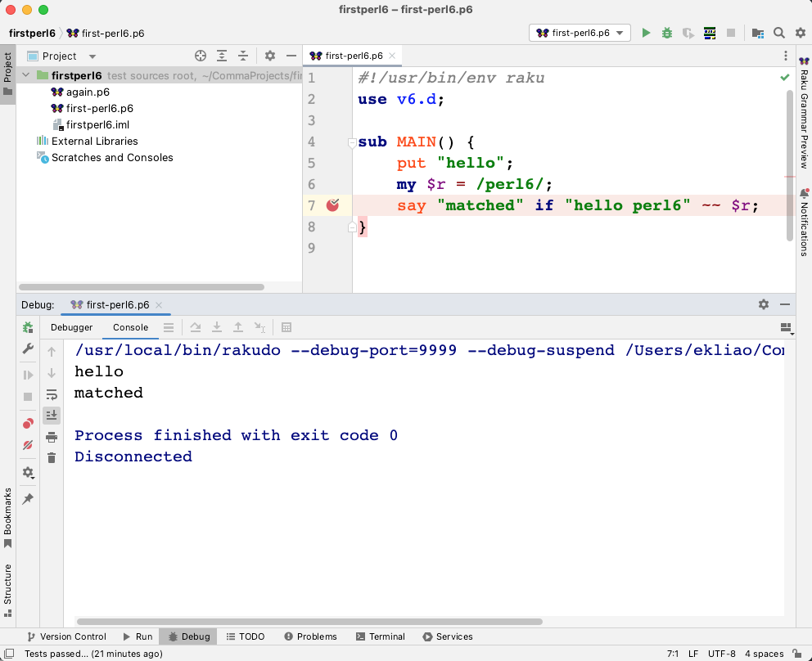Clear console with the trash icon

[52, 458]
